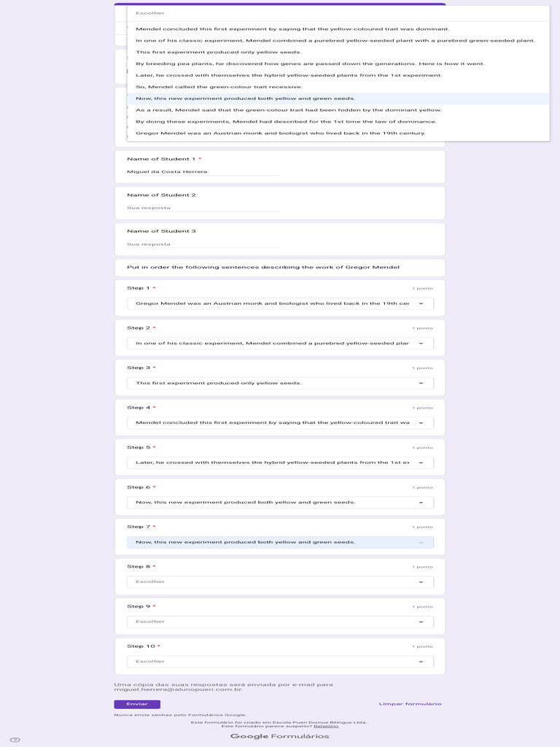Click the Name of Student 3 answer field
The width and height of the screenshot is (560, 747).
point(203,244)
